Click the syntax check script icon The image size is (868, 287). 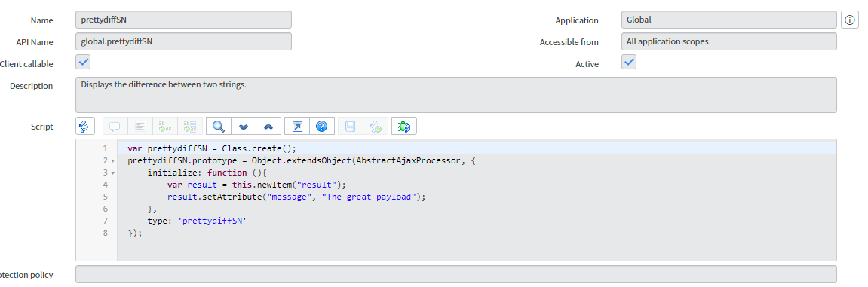click(375, 126)
